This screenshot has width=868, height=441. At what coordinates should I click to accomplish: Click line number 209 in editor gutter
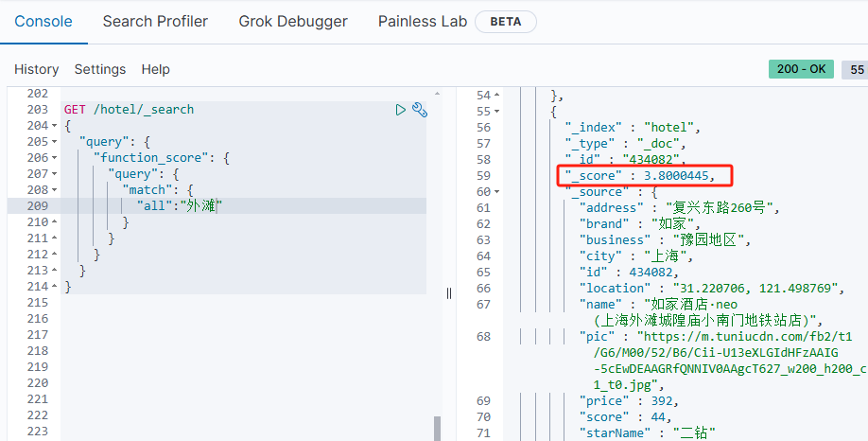point(37,206)
